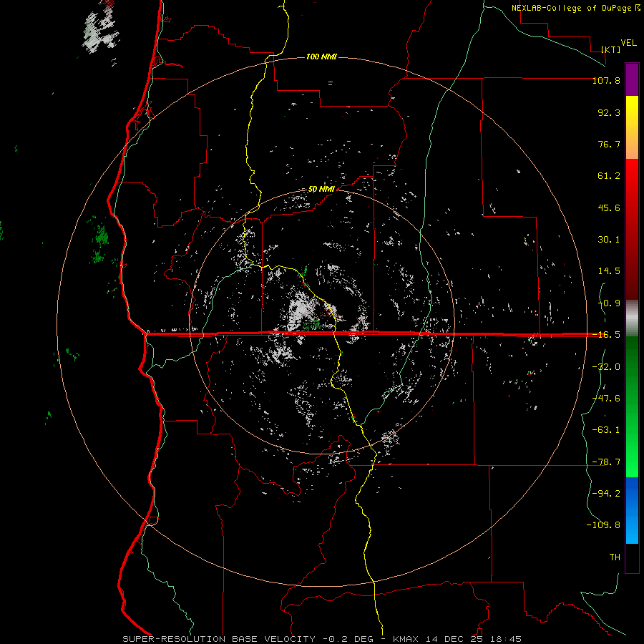Select the -63.1 velocity scale value
The height and width of the screenshot is (644, 644).
click(x=606, y=430)
